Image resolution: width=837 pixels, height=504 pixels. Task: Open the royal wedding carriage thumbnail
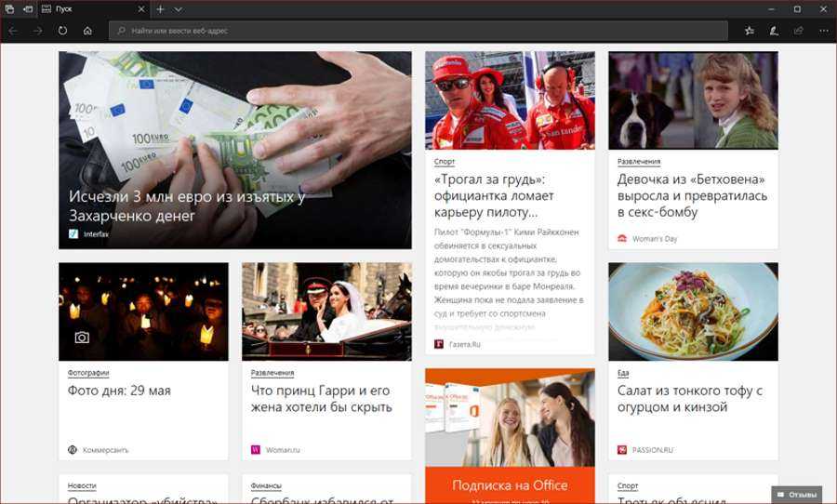pyautogui.click(x=326, y=312)
